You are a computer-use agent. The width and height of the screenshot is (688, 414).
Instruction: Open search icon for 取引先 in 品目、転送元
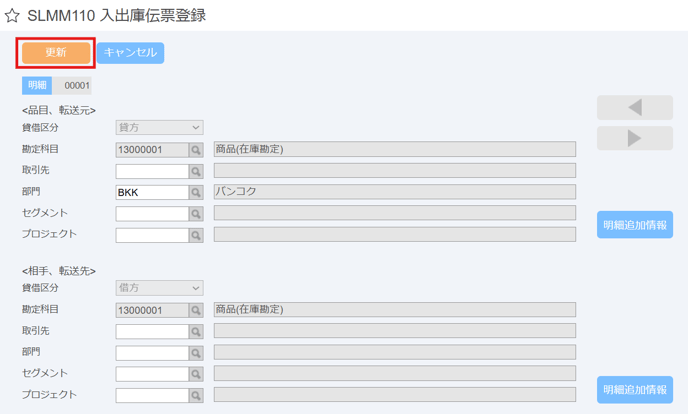point(196,171)
